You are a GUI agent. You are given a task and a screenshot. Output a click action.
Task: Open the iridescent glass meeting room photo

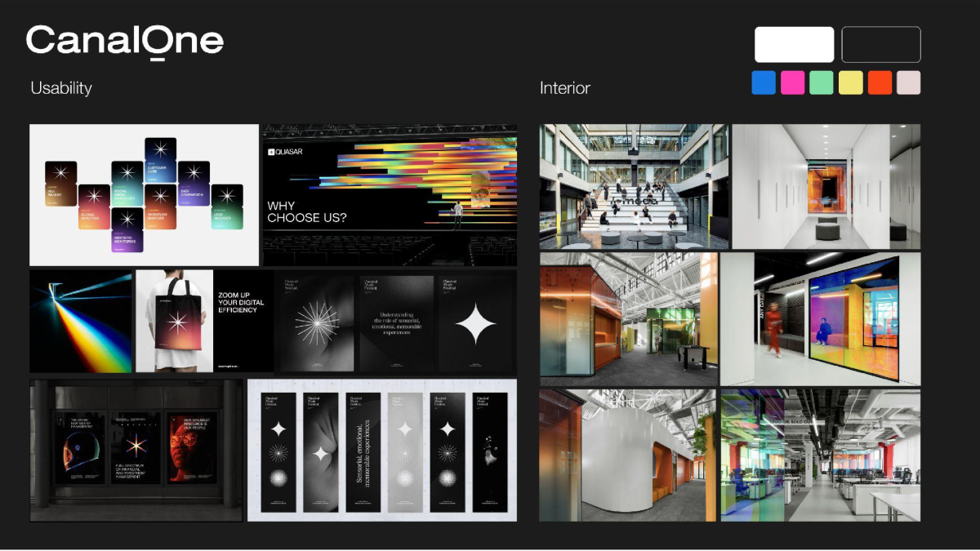coord(821,318)
